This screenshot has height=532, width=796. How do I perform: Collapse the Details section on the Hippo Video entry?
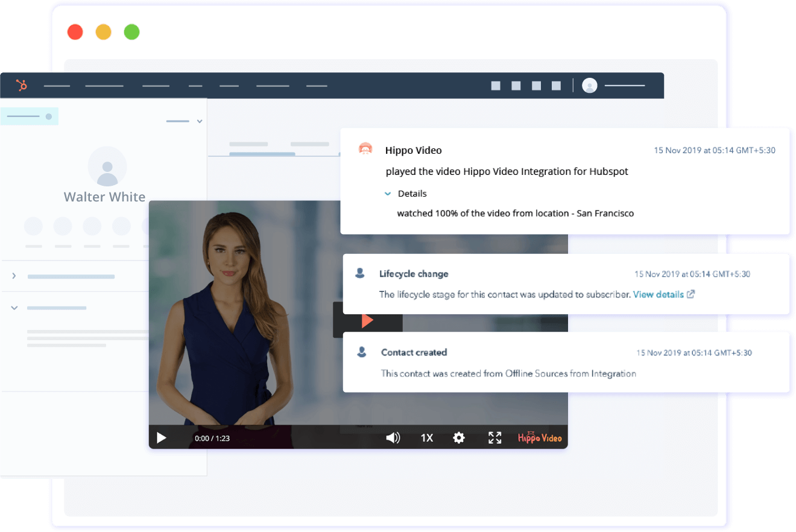(388, 194)
